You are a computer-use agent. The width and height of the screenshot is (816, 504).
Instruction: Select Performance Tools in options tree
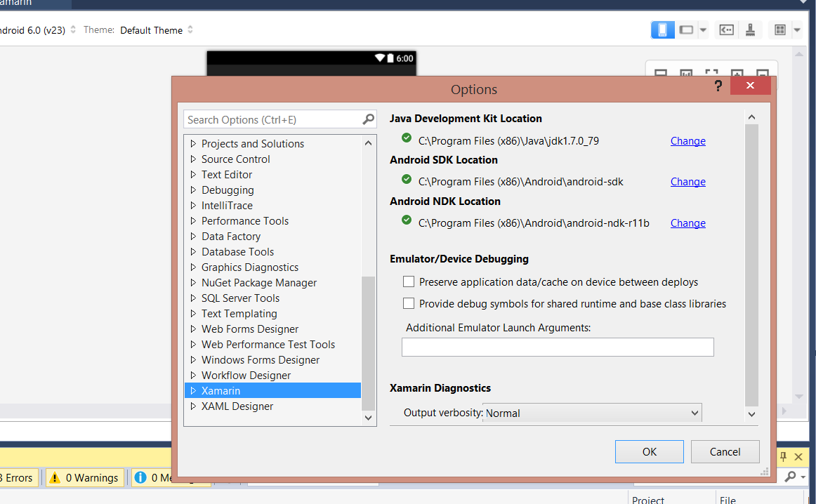tap(244, 220)
